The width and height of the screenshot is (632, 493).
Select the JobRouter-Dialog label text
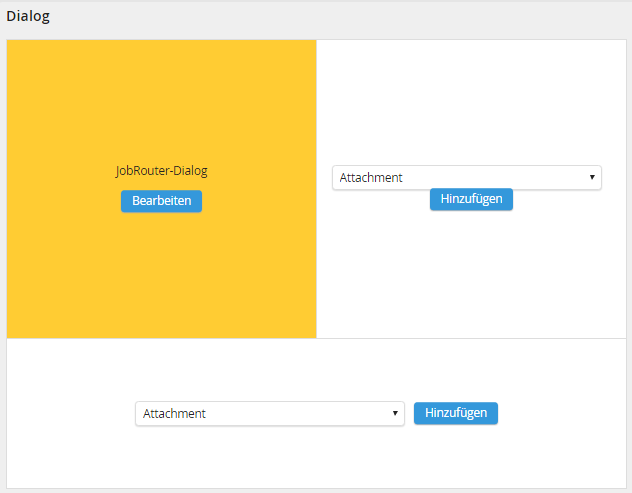(x=161, y=171)
